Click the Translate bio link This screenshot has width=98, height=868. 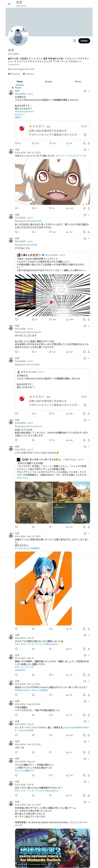(x=14, y=65)
